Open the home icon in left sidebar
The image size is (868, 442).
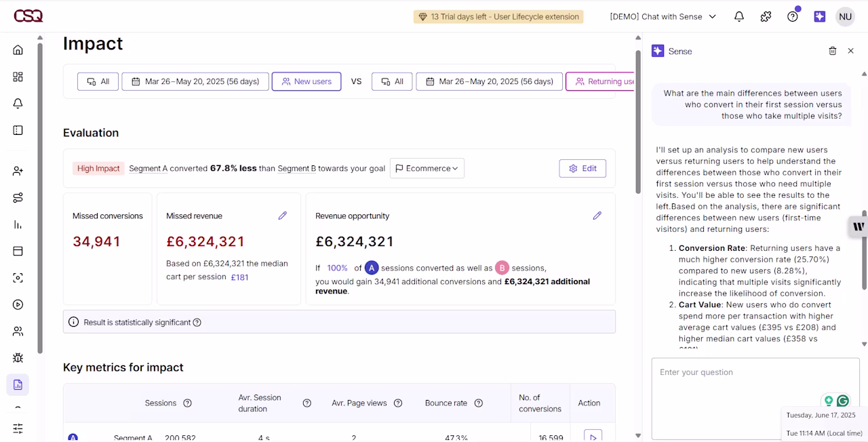coord(18,50)
